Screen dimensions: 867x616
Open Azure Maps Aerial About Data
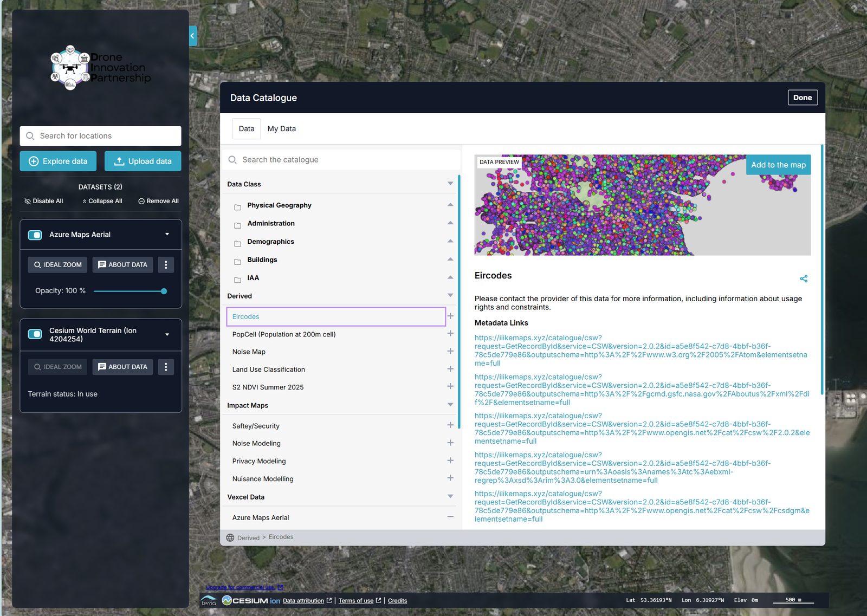point(123,264)
